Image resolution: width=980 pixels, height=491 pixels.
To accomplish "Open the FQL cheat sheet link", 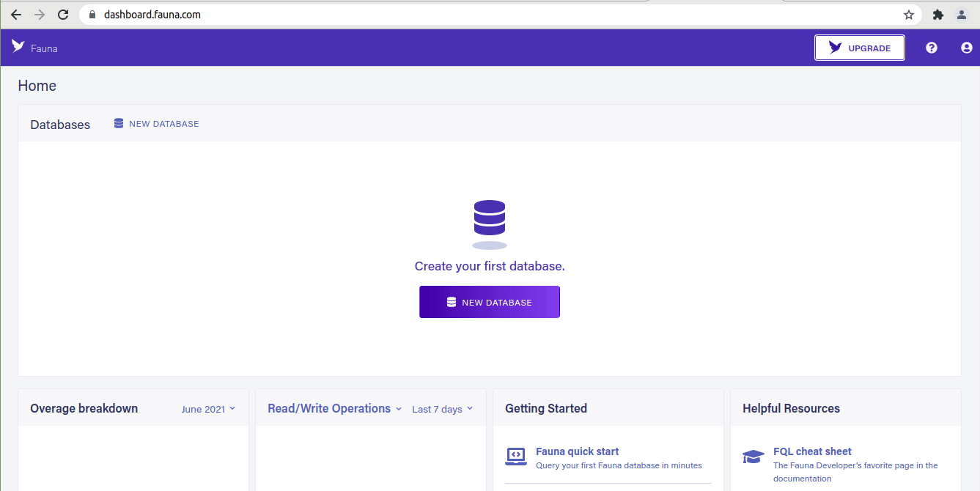I will [812, 451].
